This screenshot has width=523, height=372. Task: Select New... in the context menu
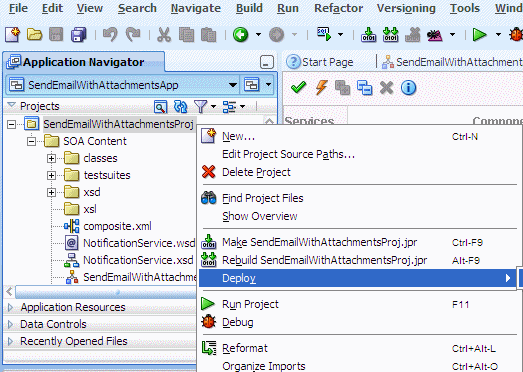pyautogui.click(x=358, y=136)
